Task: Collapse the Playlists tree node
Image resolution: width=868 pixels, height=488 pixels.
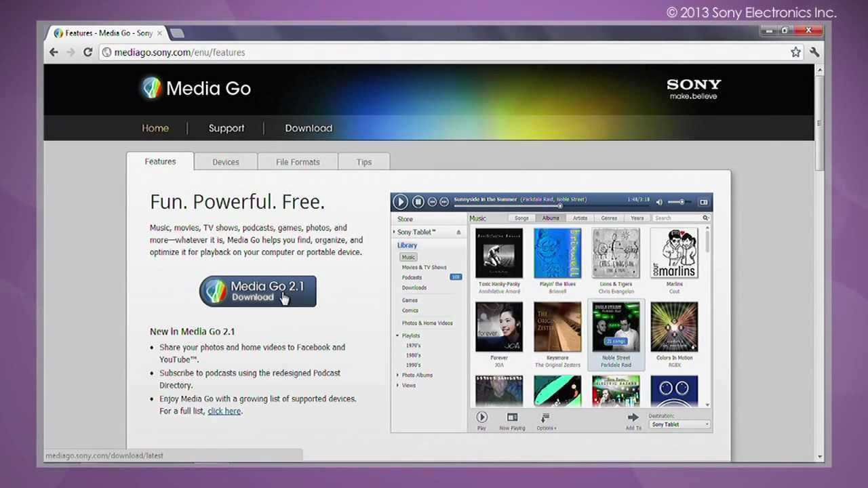Action: 398,335
